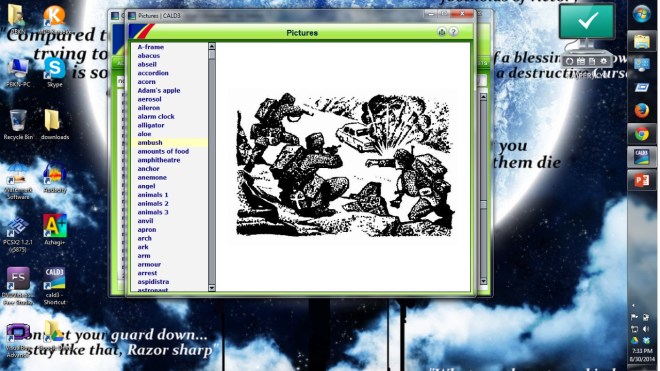The width and height of the screenshot is (660, 371).
Task: Switch to the CALD3 taskbar button
Action: pos(641,157)
